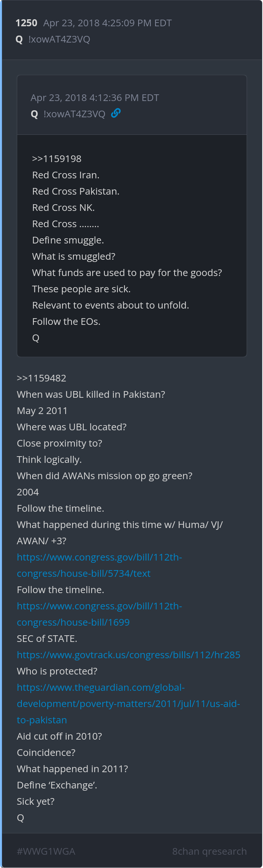
Task: Click the 'Define Exchange' line
Action: coord(57,785)
